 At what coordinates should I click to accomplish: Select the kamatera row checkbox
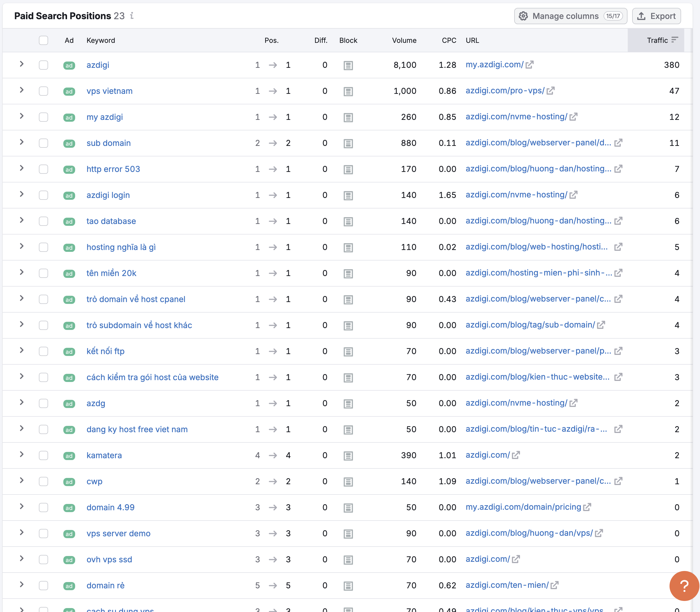click(x=43, y=455)
